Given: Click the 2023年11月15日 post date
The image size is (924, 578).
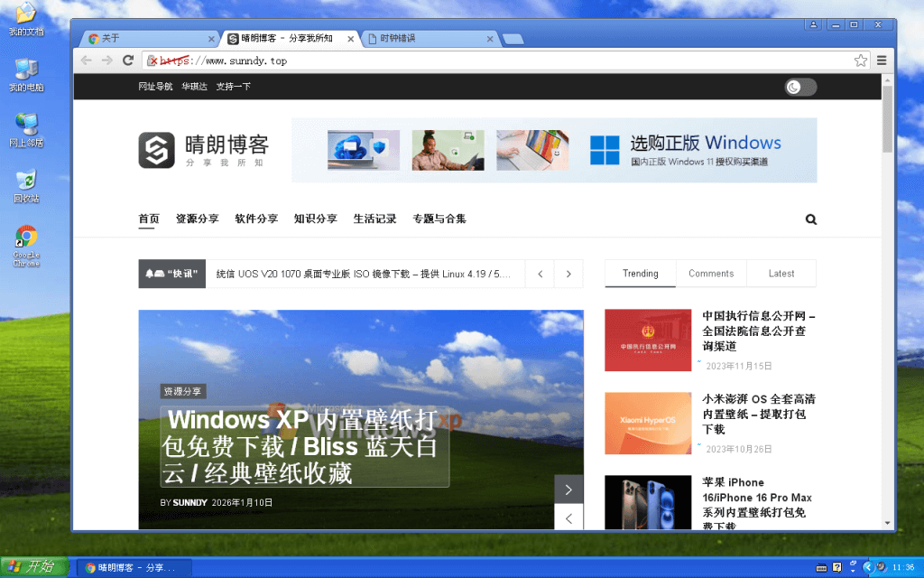Looking at the screenshot, I should click(x=738, y=367).
